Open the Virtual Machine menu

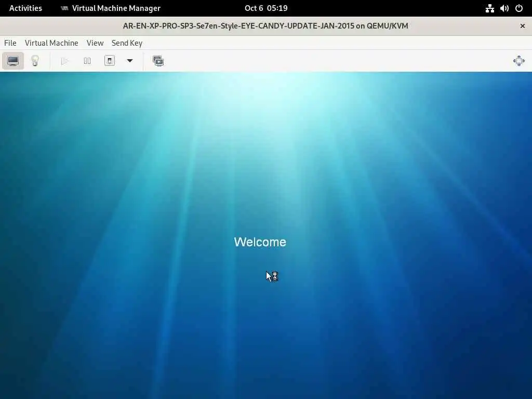[x=51, y=43]
